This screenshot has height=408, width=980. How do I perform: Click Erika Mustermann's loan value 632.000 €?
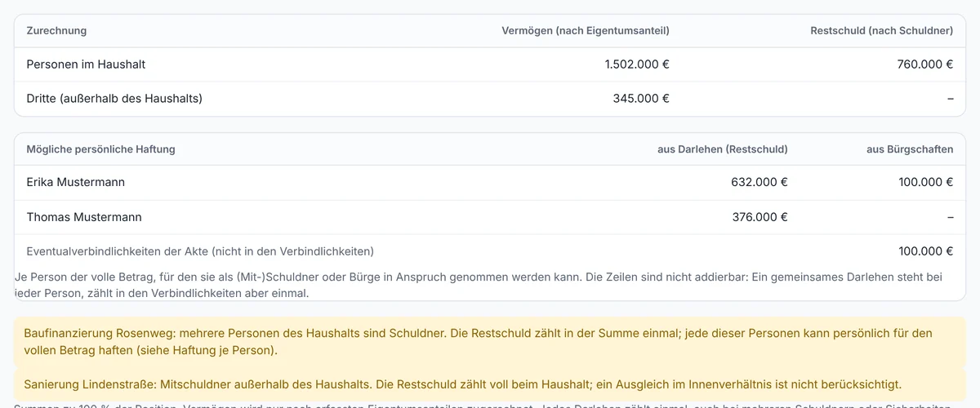pyautogui.click(x=759, y=182)
